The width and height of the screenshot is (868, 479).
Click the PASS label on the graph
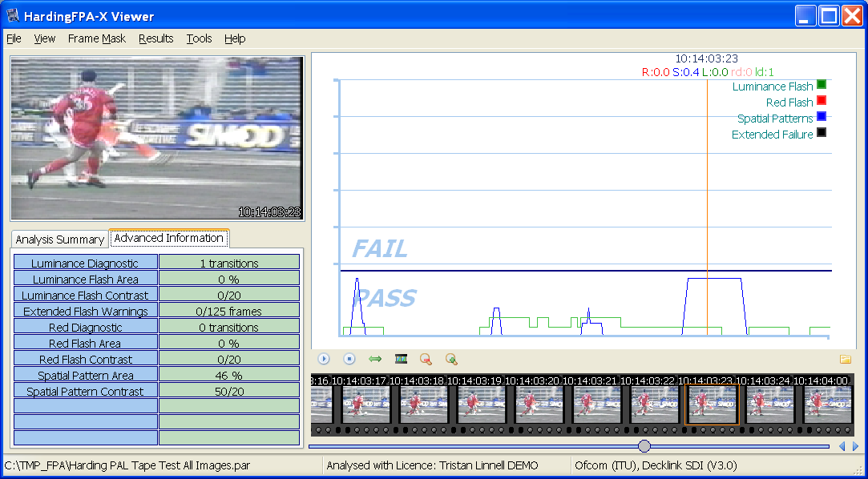(x=386, y=298)
